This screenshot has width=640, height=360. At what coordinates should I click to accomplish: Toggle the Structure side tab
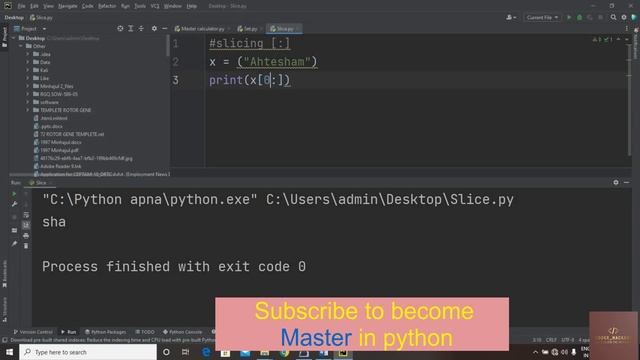(x=4, y=310)
